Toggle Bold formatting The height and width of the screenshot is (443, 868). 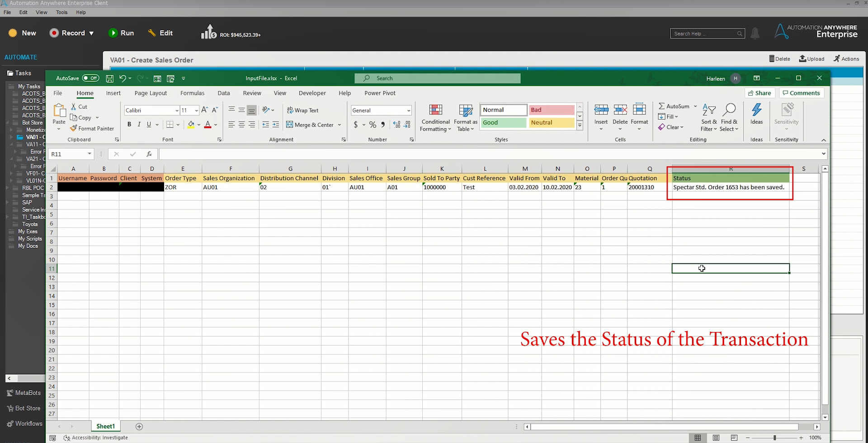coord(129,125)
